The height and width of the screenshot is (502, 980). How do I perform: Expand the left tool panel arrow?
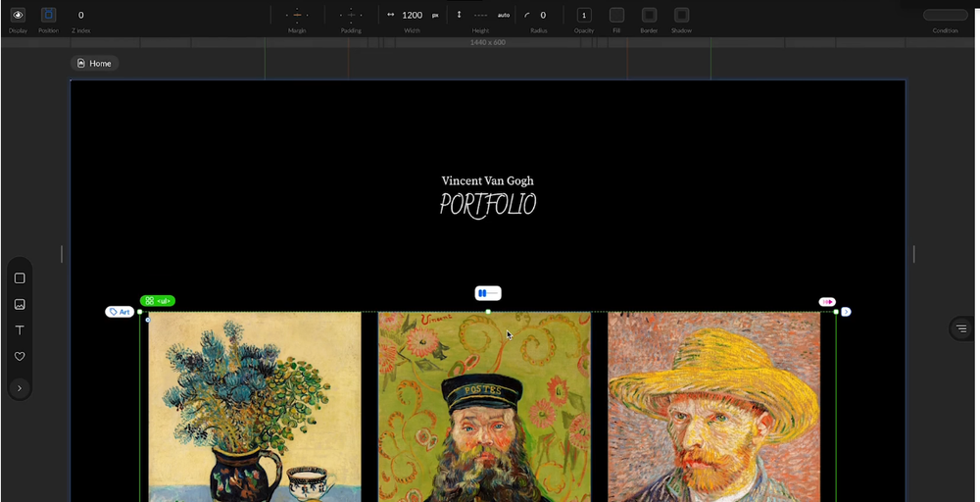point(20,388)
